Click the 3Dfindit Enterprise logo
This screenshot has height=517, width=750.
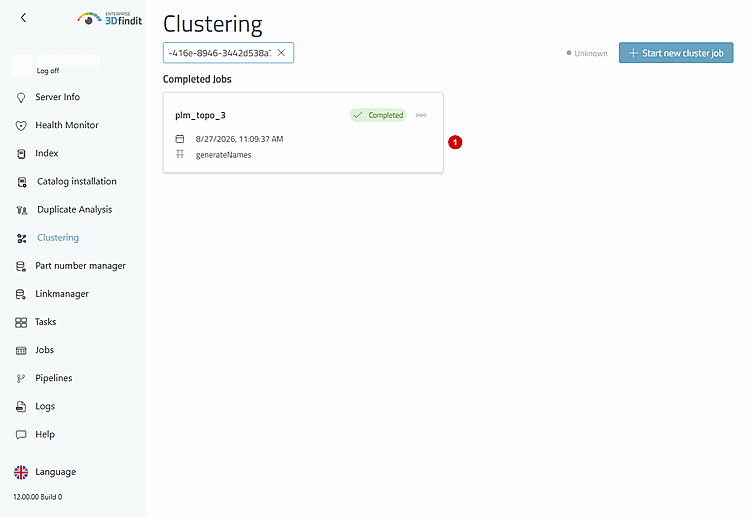click(110, 19)
